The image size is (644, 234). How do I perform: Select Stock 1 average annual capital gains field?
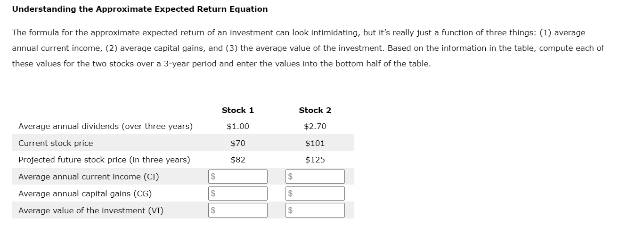[238, 194]
